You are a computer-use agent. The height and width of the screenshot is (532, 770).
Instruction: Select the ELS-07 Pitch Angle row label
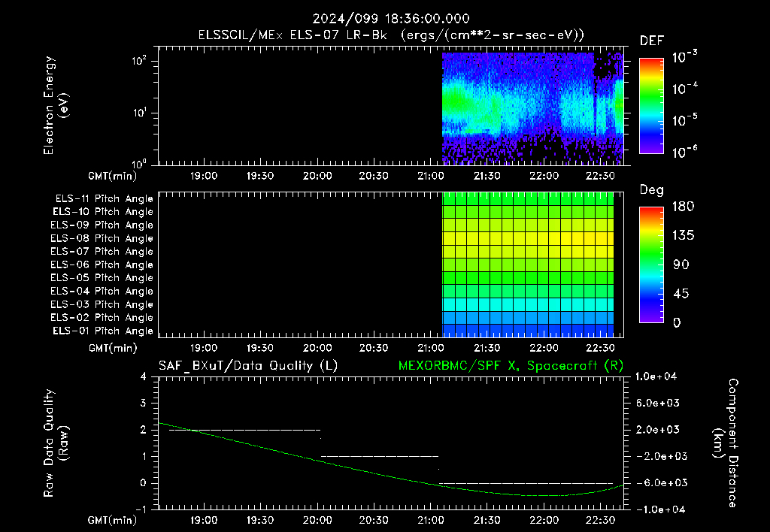point(102,251)
